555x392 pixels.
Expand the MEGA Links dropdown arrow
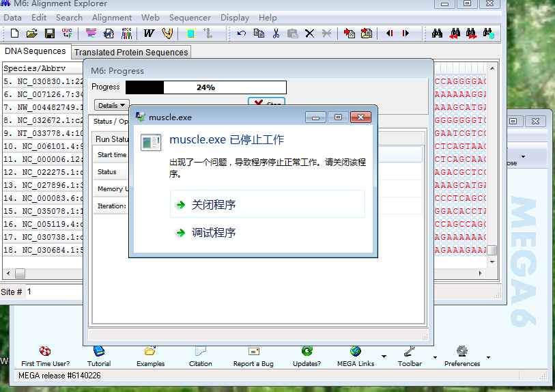point(384,356)
